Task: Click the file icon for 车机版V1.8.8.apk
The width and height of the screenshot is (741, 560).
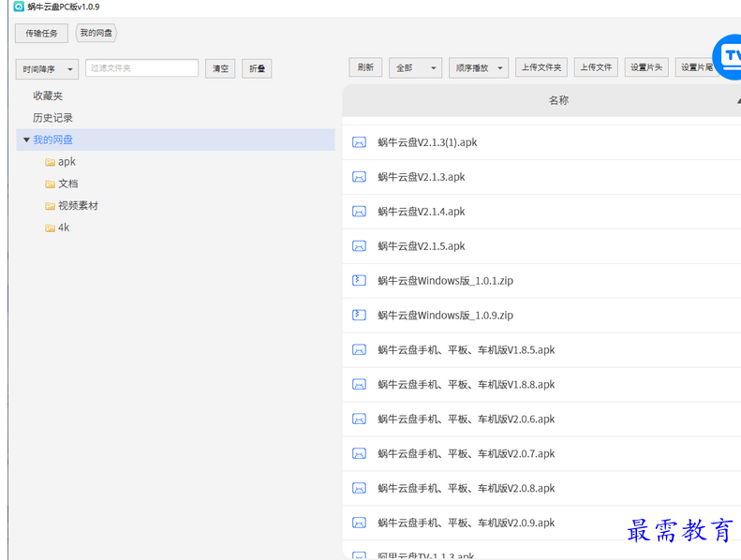Action: pyautogui.click(x=359, y=384)
